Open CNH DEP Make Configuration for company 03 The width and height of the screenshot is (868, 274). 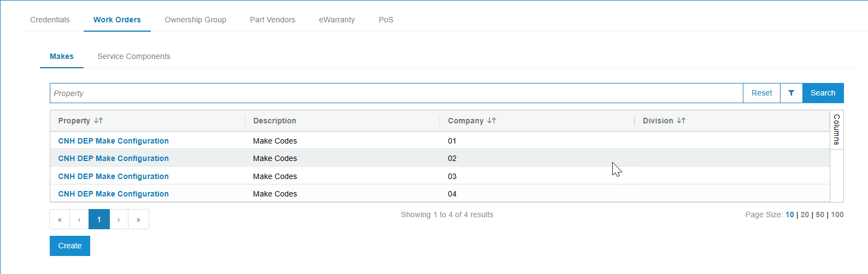coord(113,176)
